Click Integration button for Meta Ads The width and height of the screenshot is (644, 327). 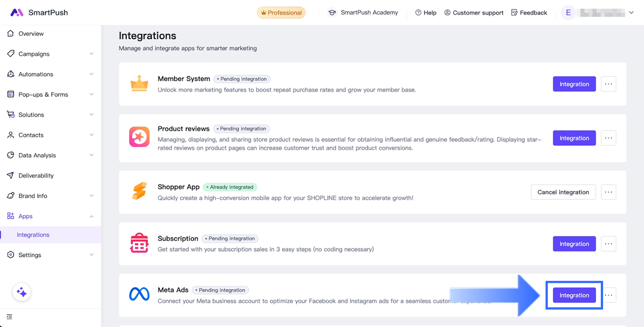click(x=574, y=295)
